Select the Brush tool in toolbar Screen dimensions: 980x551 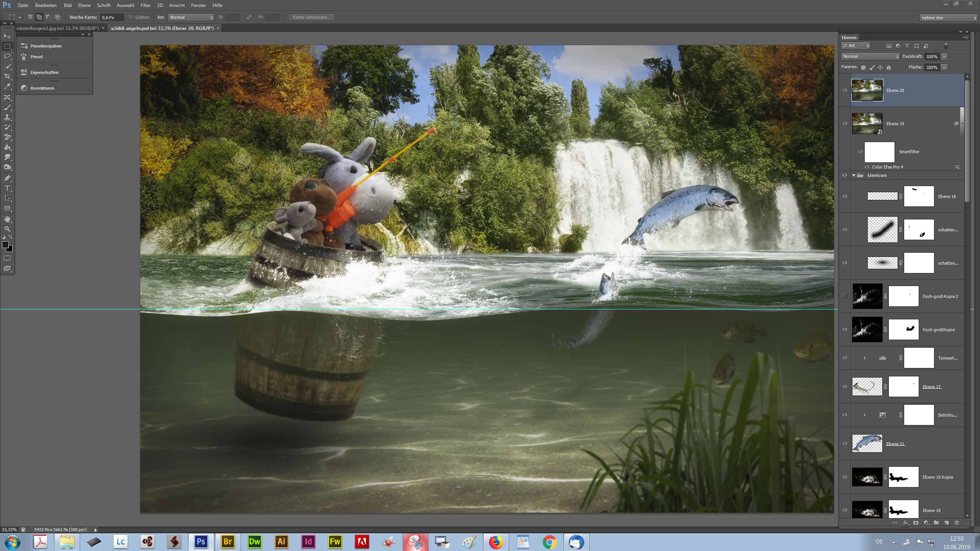pyautogui.click(x=7, y=108)
